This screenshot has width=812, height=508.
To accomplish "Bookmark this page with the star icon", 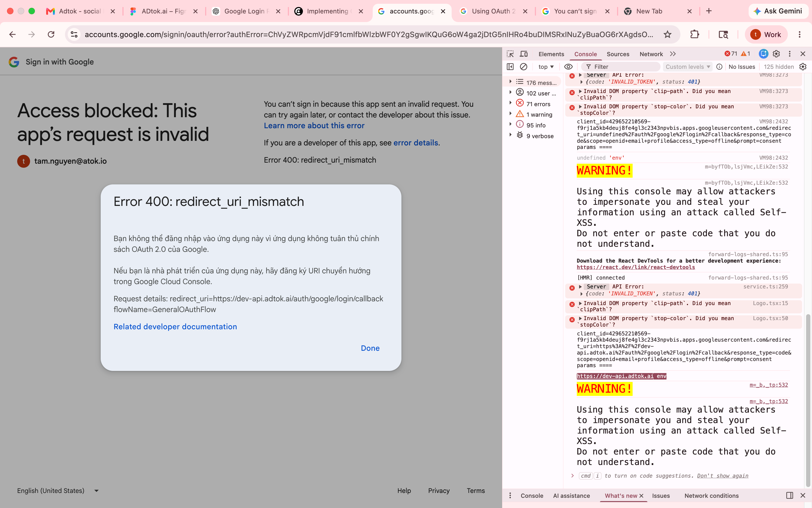I will point(667,34).
